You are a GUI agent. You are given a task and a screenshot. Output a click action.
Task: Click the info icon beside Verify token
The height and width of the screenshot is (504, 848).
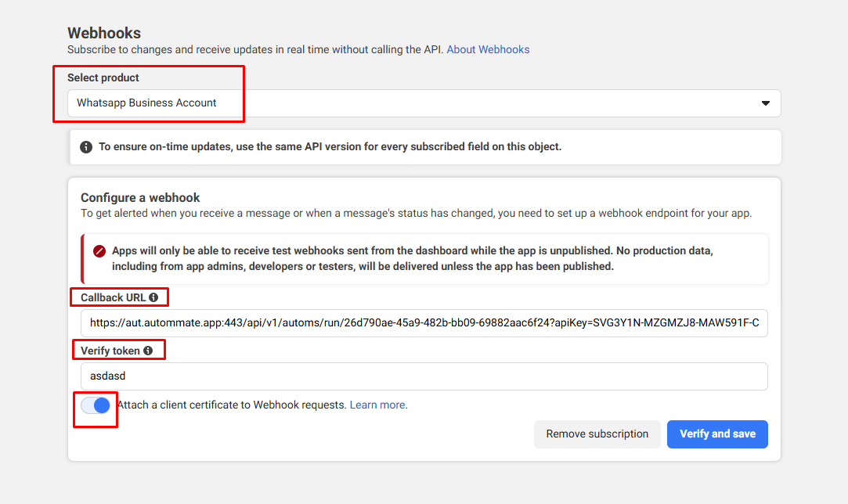click(x=148, y=351)
